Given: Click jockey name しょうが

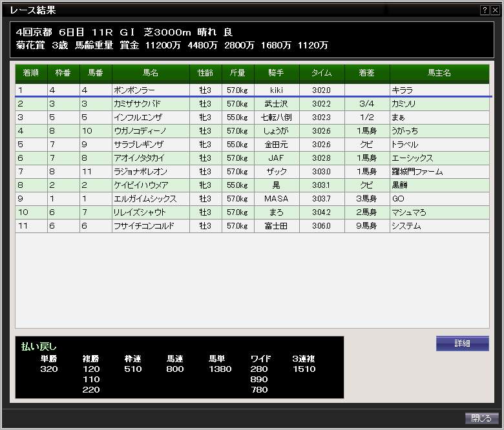Looking at the screenshot, I should click(x=277, y=131).
